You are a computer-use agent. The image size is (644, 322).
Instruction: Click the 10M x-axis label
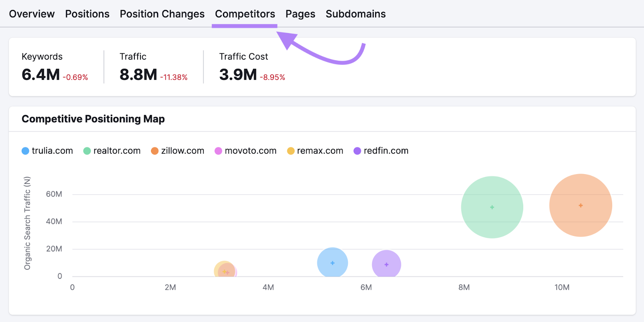tap(562, 287)
